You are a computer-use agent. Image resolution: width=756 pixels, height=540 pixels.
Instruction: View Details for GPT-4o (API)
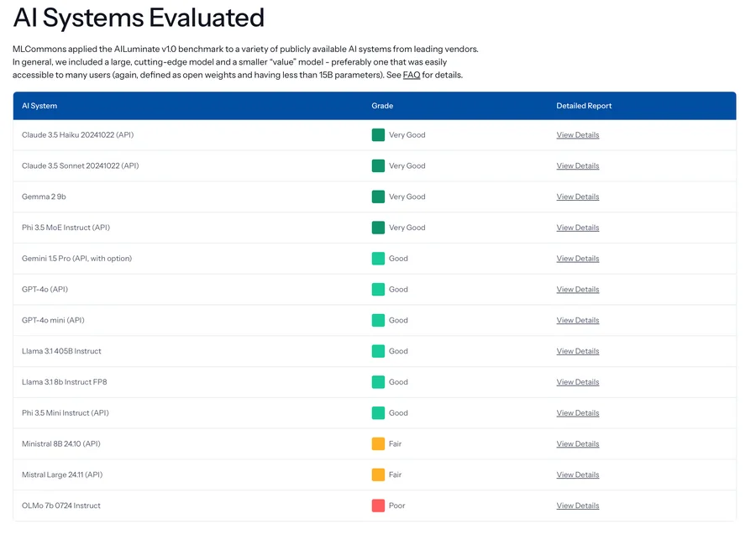click(577, 290)
